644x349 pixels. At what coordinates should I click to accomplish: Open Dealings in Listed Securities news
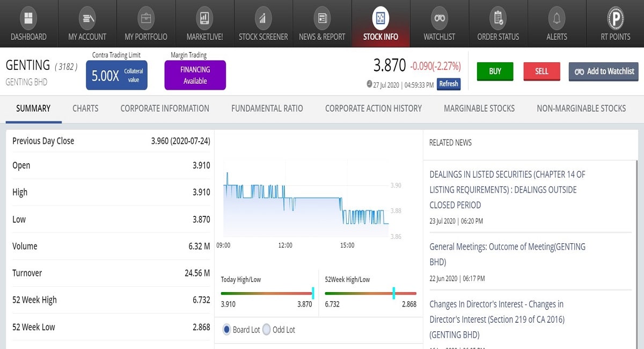point(507,190)
